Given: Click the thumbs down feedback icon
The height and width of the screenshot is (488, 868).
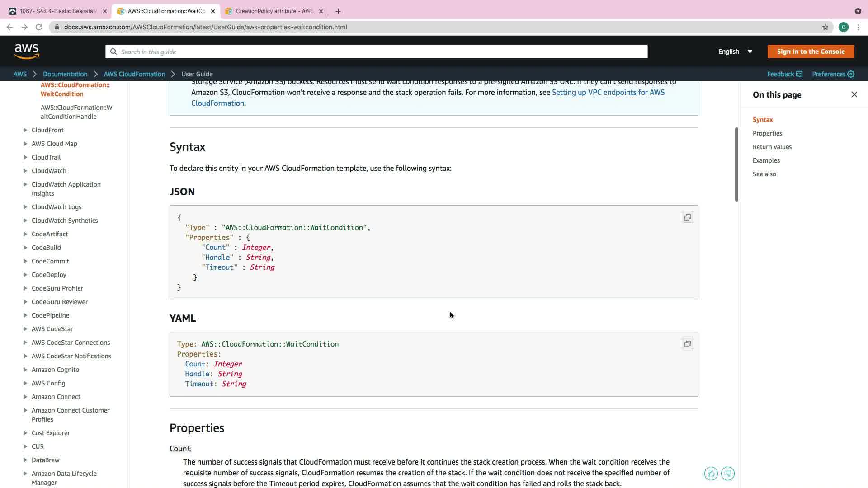Looking at the screenshot, I should coord(727,474).
